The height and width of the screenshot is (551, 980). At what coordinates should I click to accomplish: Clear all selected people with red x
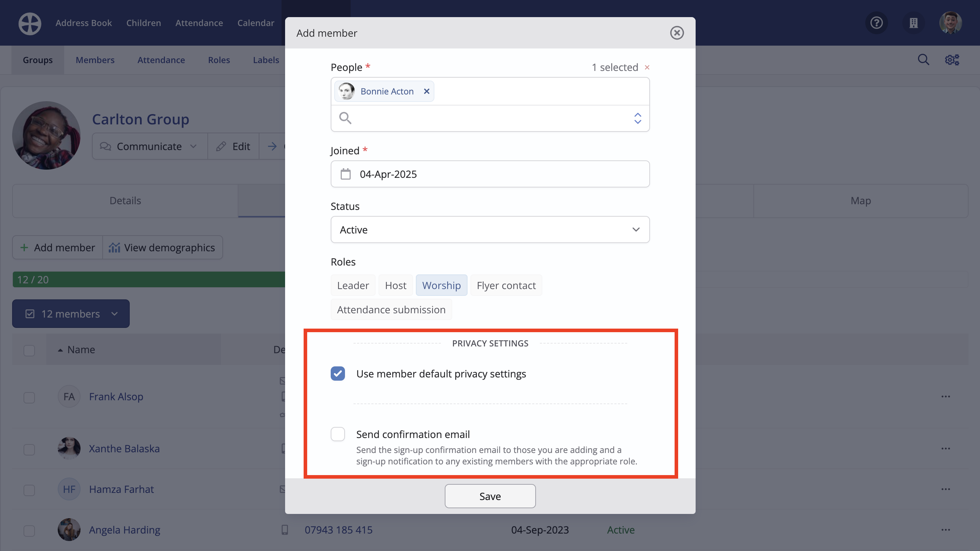pyautogui.click(x=647, y=67)
